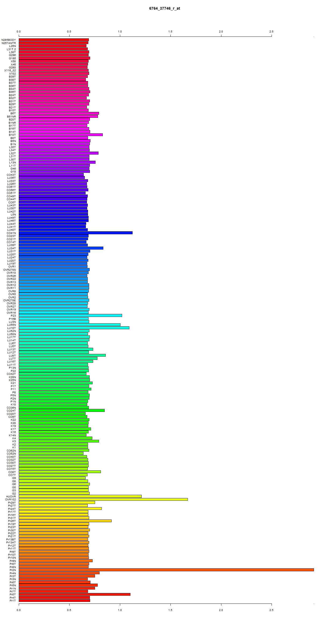The height and width of the screenshot is (644, 322).
Task: Select the X116_02 sample label
Action: (x=10, y=71)
